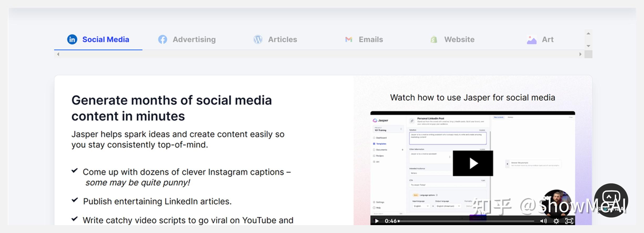Click the horizontal scrollbar's left arrow
This screenshot has height=233, width=644.
coord(58,54)
